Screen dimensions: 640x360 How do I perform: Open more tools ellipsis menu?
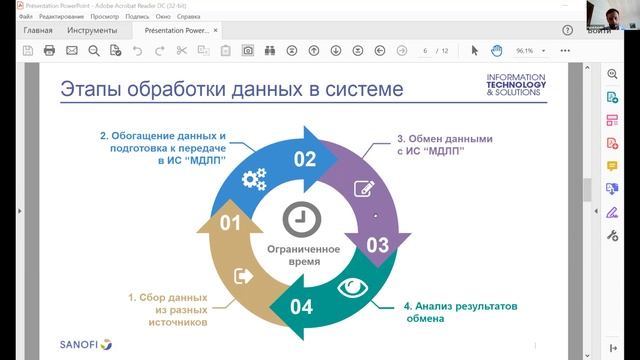click(x=565, y=51)
